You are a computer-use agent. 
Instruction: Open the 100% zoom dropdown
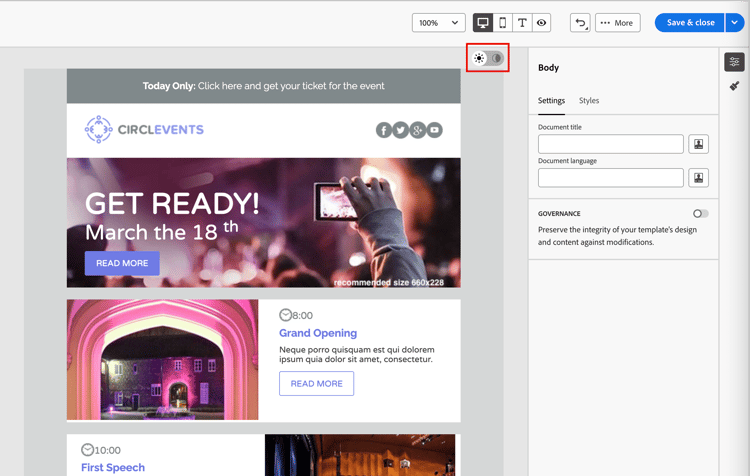(x=439, y=23)
